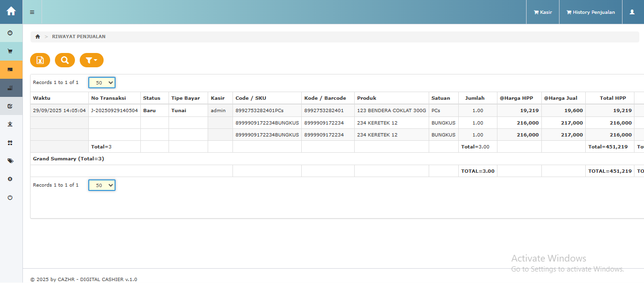Image resolution: width=644 pixels, height=283 pixels.
Task: Click the tags icon in sidebar
Action: tap(10, 161)
